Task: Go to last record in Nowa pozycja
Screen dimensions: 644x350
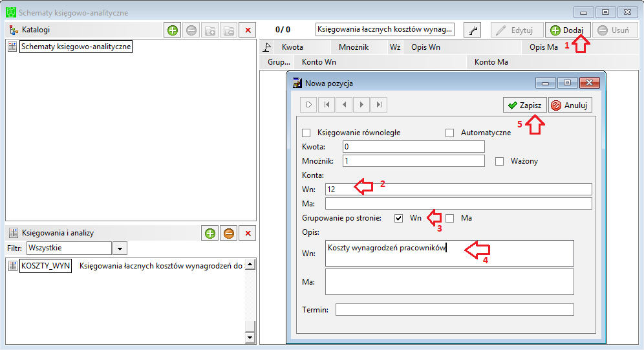Action: (x=379, y=105)
